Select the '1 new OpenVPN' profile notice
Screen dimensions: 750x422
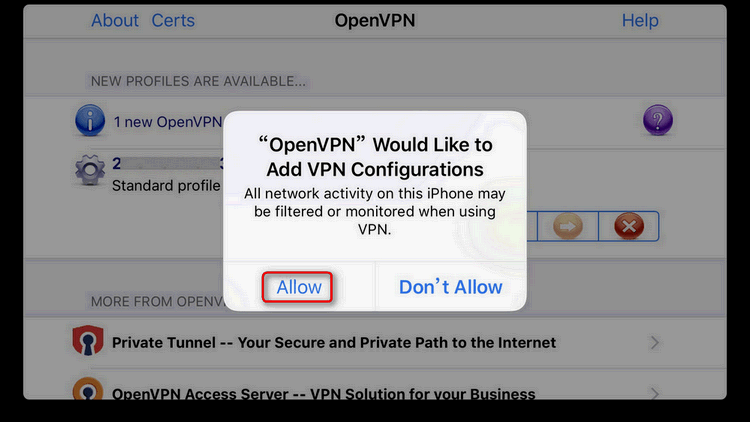[167, 122]
